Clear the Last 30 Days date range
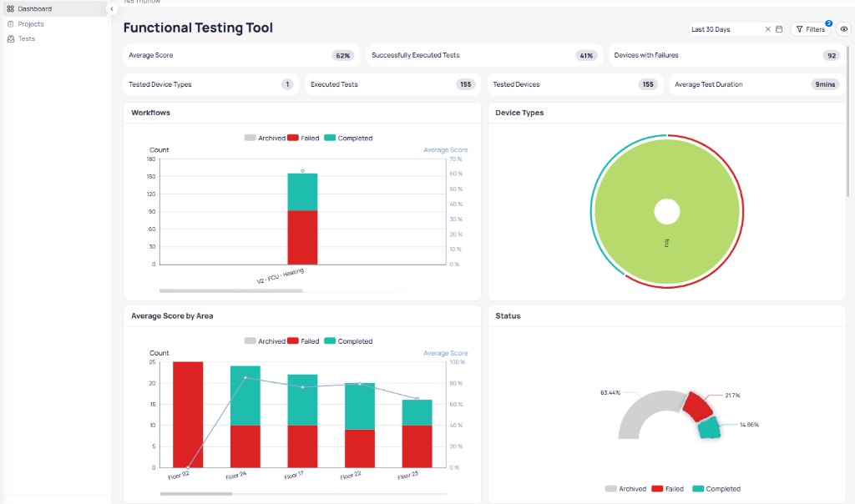 (768, 29)
